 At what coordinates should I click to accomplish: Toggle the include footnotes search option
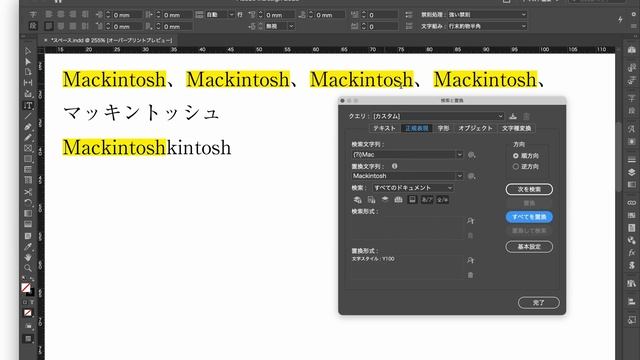click(x=412, y=200)
